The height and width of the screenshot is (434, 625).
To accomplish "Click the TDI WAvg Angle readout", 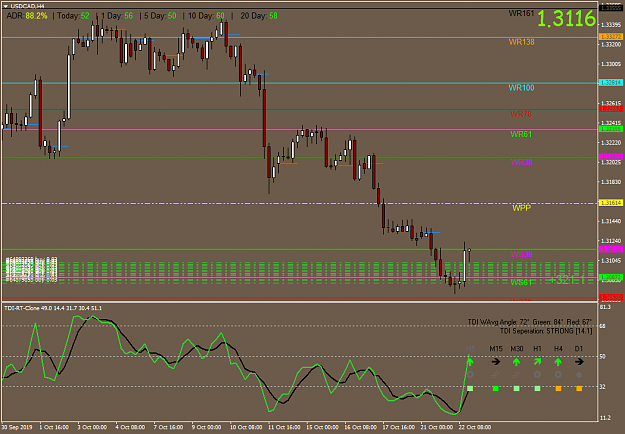I will click(x=530, y=322).
